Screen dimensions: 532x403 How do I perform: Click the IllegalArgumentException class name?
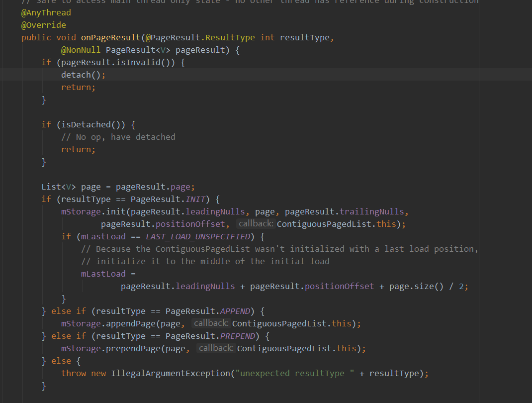click(x=171, y=374)
